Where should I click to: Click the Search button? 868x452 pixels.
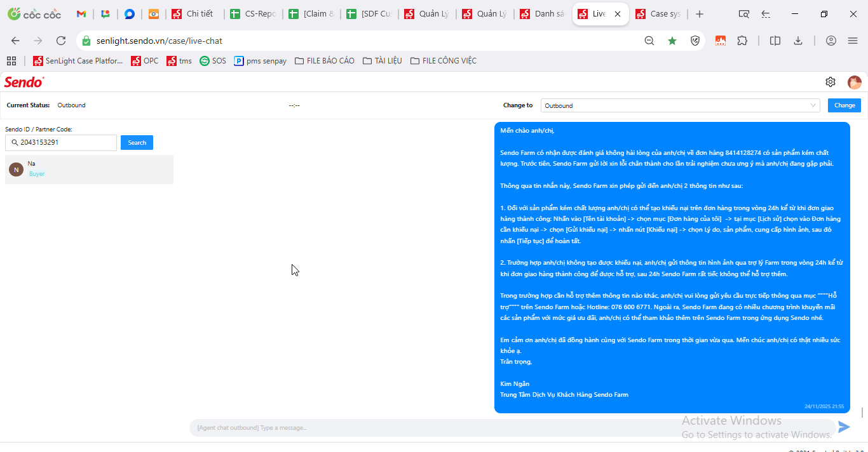[137, 143]
